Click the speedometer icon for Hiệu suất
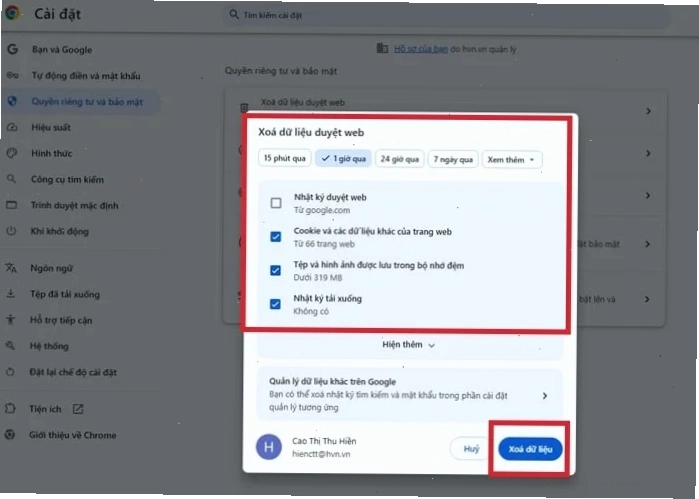699x499 pixels. [x=12, y=127]
